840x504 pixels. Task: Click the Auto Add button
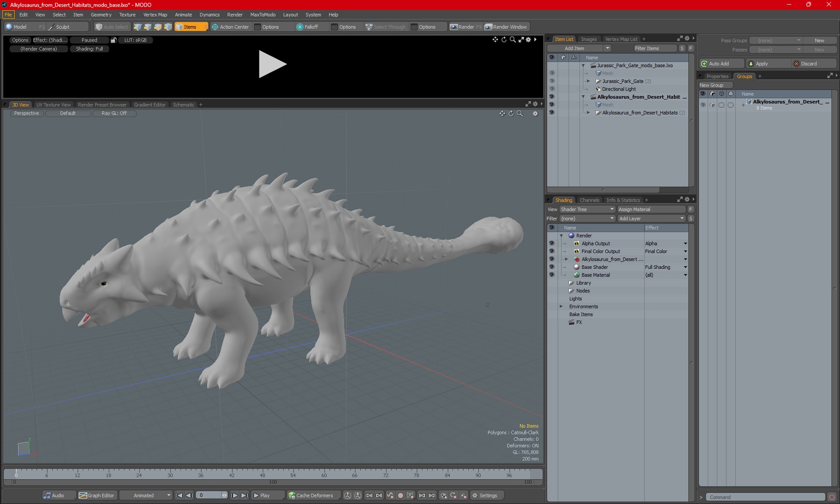[x=721, y=64]
